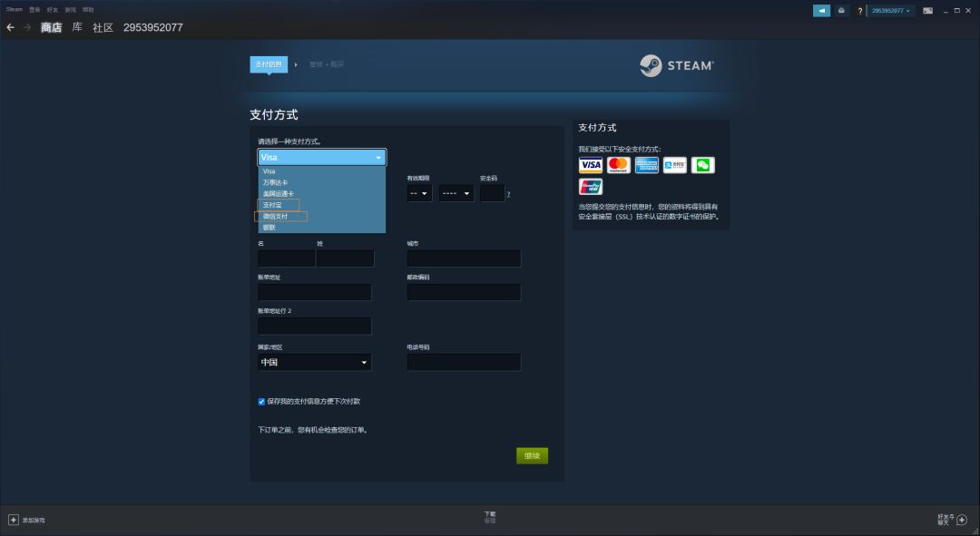Click the add game plus icon
The height and width of the screenshot is (536, 980).
tap(13, 520)
